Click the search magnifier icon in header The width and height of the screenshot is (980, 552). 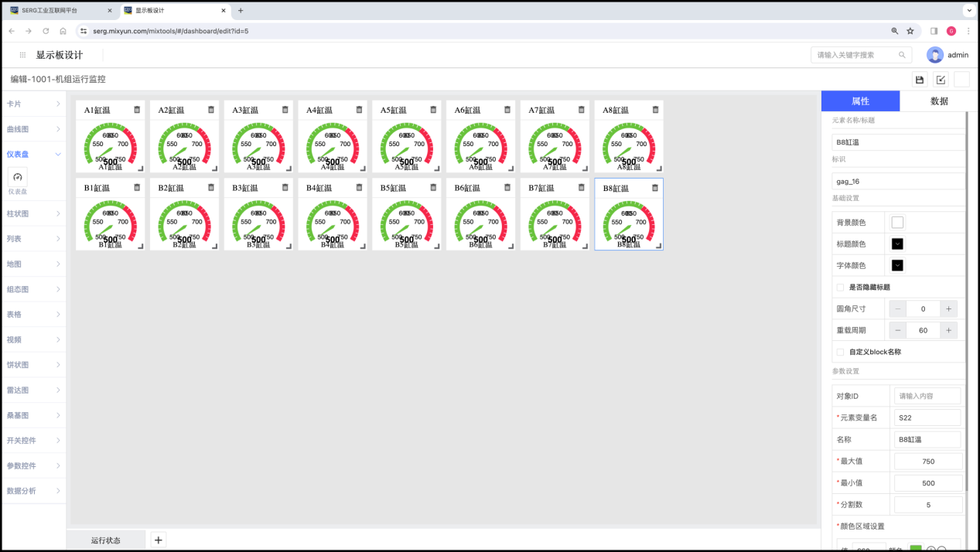coord(902,55)
